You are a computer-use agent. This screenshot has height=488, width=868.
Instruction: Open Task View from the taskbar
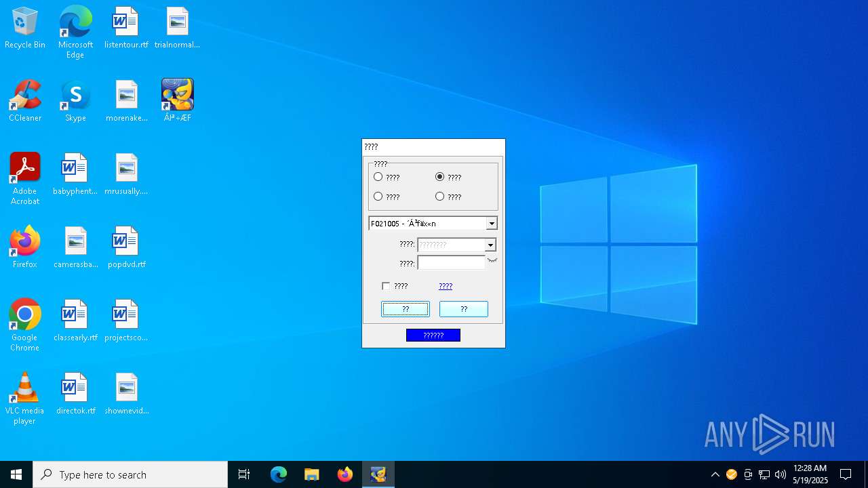244,474
